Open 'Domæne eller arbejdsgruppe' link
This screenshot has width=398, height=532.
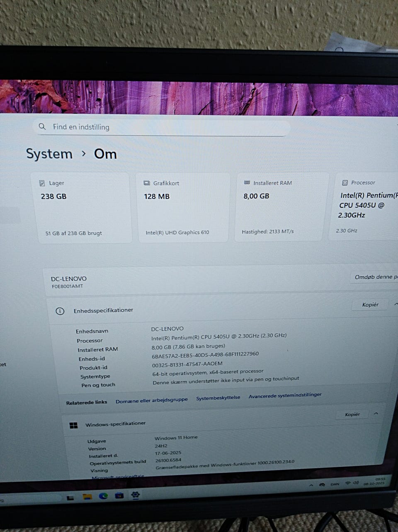click(x=152, y=400)
